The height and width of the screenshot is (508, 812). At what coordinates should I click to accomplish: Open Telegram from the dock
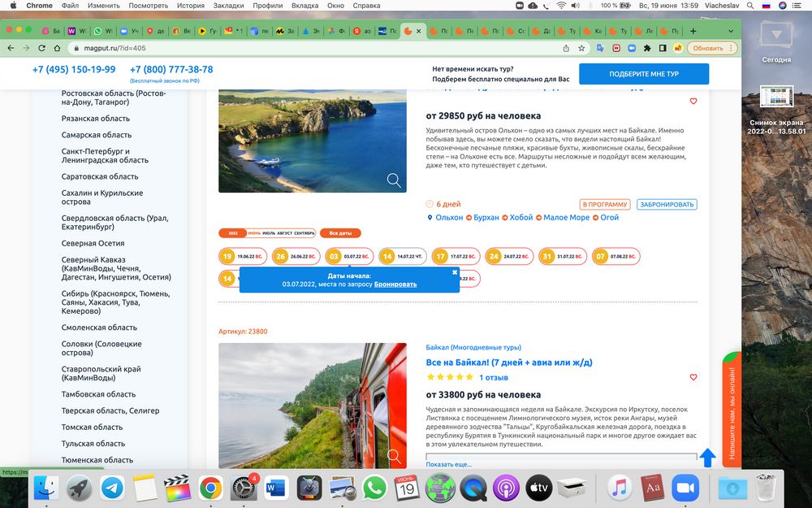[x=112, y=488]
